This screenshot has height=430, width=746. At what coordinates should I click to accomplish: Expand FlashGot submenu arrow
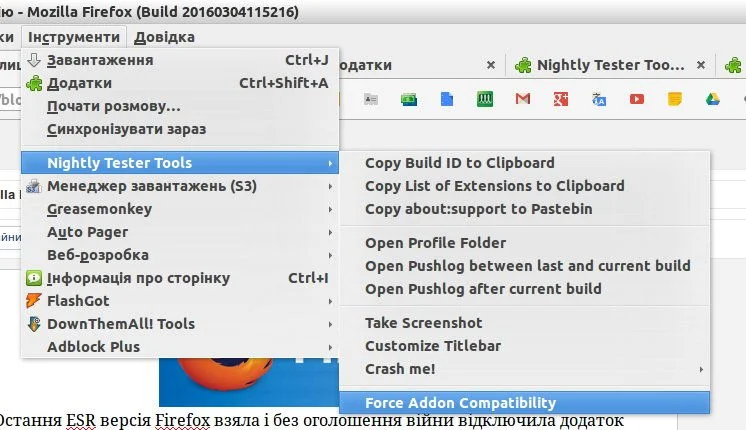coord(330,301)
